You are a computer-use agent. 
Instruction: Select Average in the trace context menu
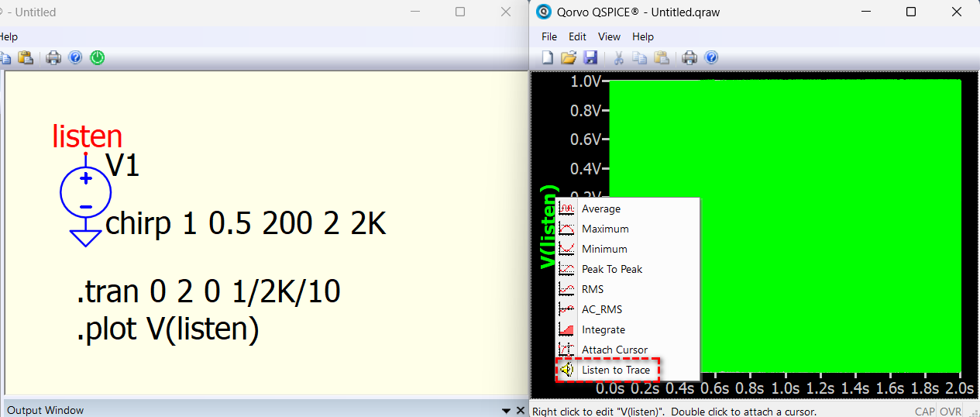tap(600, 208)
